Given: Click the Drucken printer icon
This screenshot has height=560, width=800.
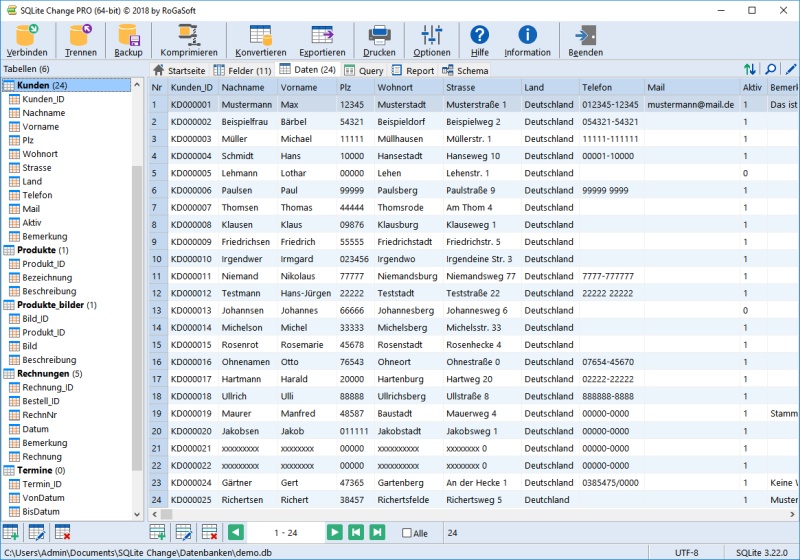Looking at the screenshot, I should pos(379,36).
